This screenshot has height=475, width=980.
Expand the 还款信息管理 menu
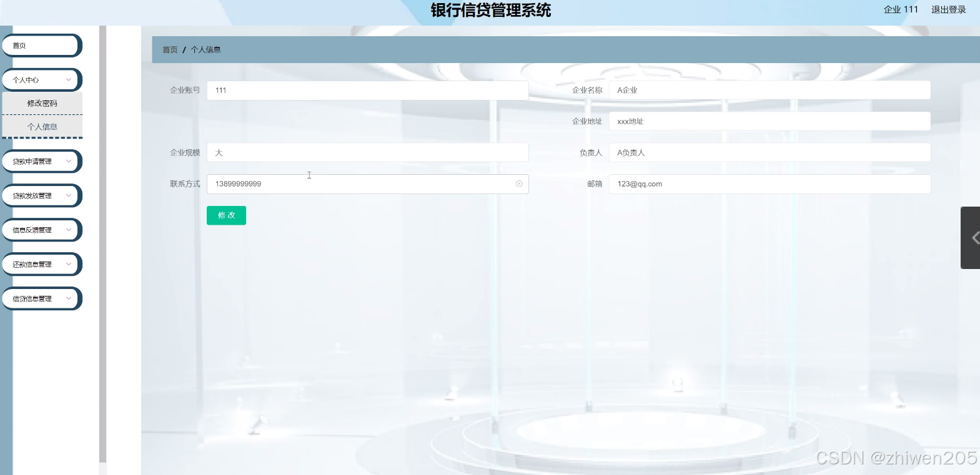pyautogui.click(x=42, y=264)
